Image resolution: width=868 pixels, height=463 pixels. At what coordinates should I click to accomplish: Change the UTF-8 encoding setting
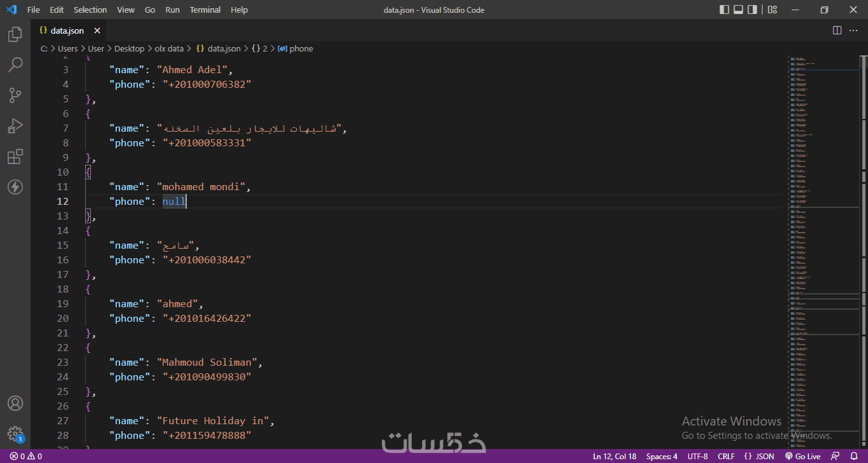[x=697, y=456]
